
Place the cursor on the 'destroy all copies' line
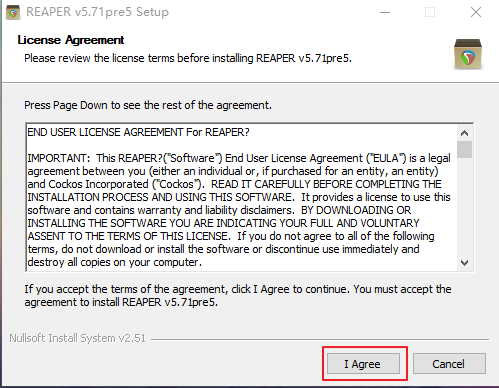(x=114, y=262)
